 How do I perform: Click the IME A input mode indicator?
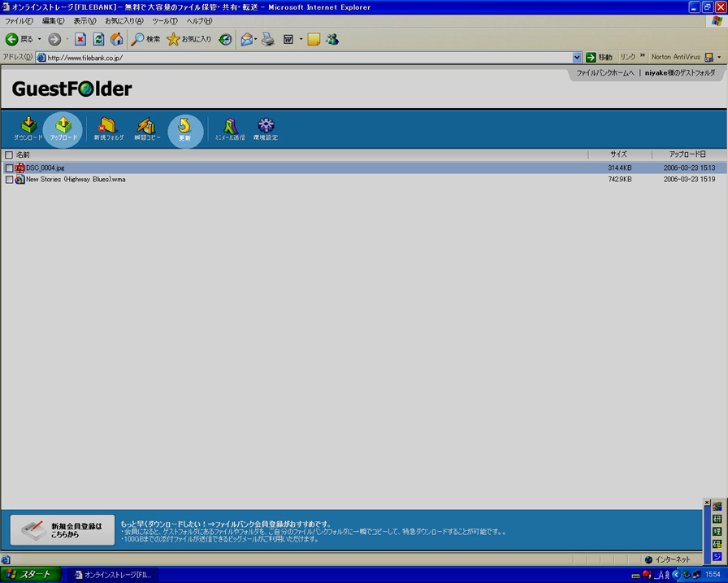coord(659,575)
